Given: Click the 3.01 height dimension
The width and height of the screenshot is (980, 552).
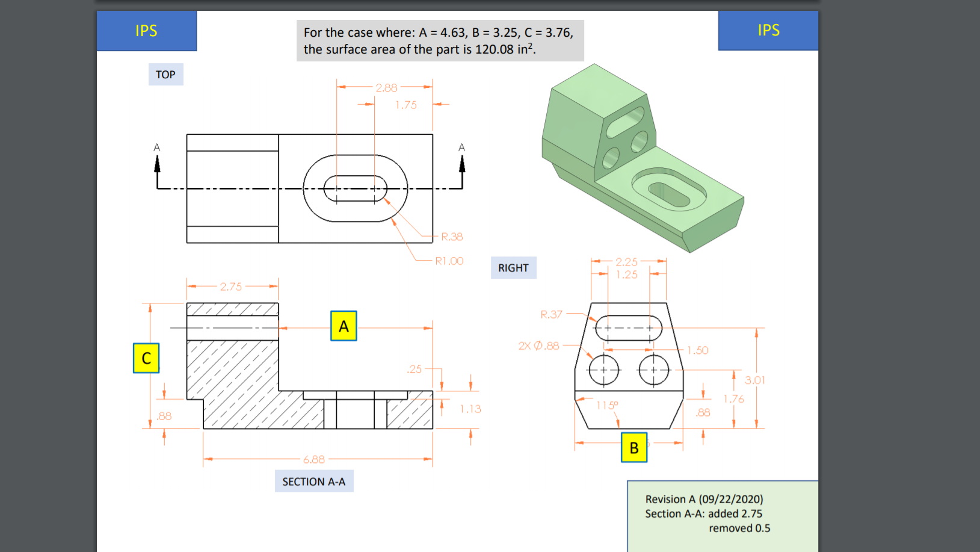Looking at the screenshot, I should click(x=754, y=380).
